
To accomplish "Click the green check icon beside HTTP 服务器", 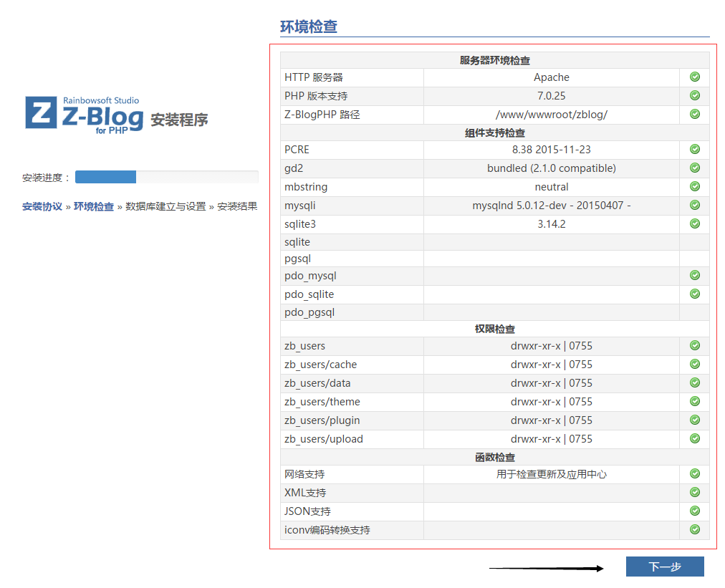I will tap(694, 77).
